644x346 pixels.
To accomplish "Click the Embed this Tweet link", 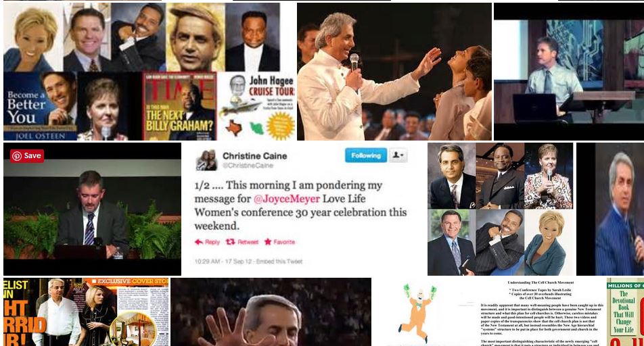I will (279, 261).
